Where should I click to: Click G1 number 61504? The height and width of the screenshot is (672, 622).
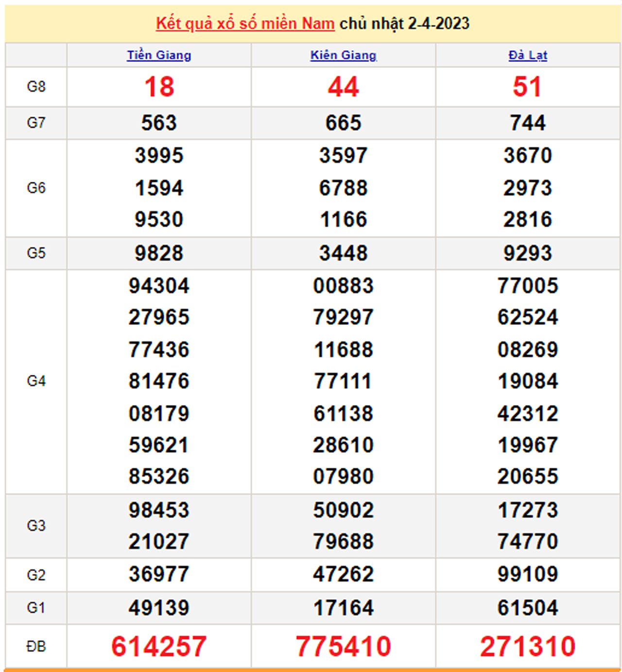point(528,608)
